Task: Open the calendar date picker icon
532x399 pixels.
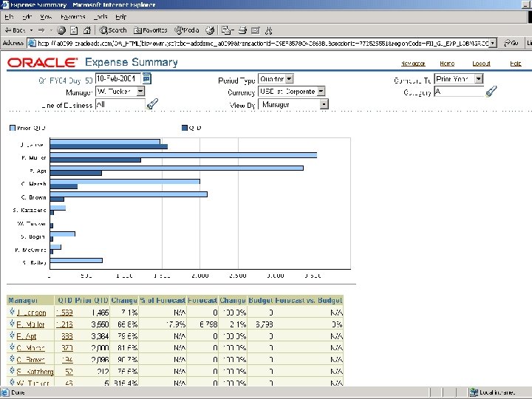Action: click(146, 78)
